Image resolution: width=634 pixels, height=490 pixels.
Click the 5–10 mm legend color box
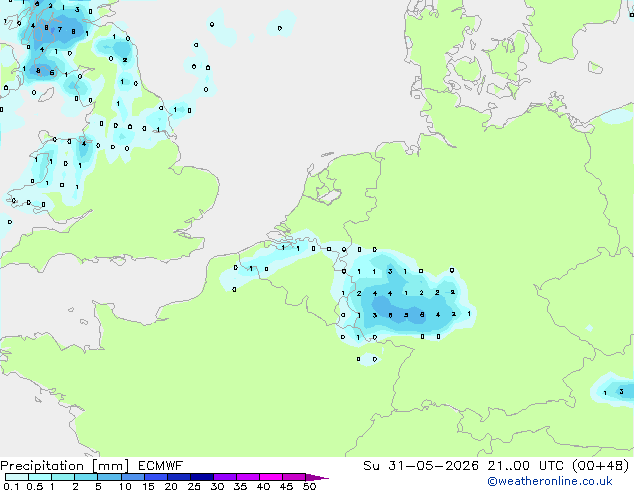pyautogui.click(x=109, y=477)
